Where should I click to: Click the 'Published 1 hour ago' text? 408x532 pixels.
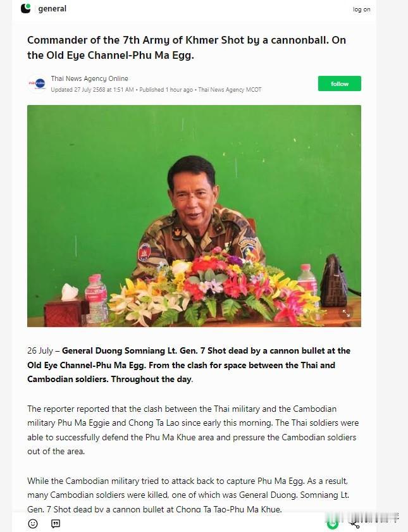(x=166, y=90)
